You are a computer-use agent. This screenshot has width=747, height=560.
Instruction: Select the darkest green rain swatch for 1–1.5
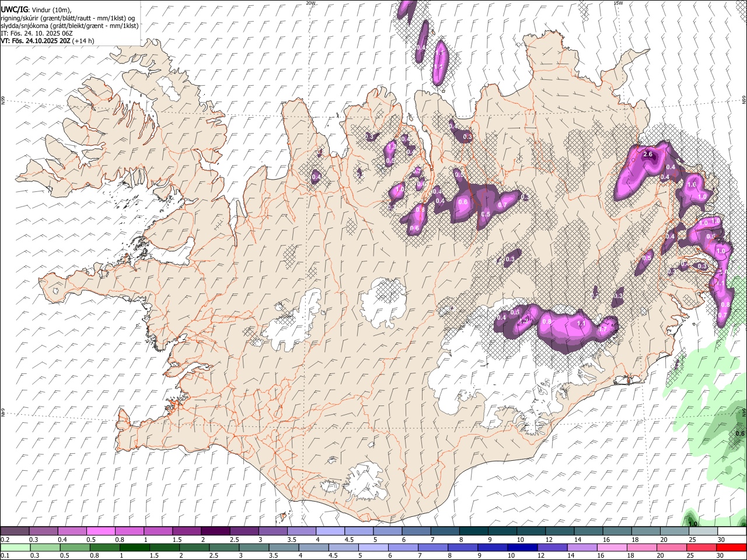[x=134, y=547]
